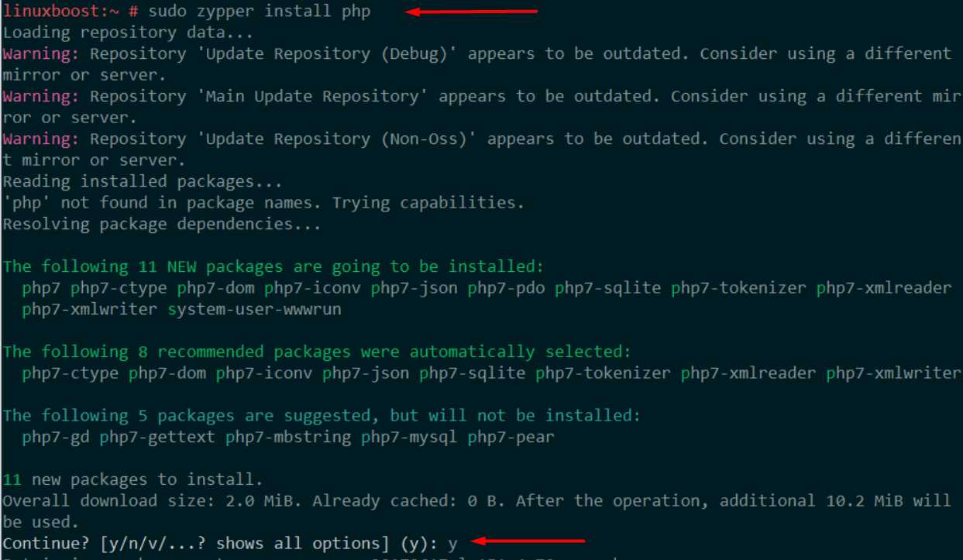
Task: Click the 'Reading installed packages...' line
Action: point(143,182)
